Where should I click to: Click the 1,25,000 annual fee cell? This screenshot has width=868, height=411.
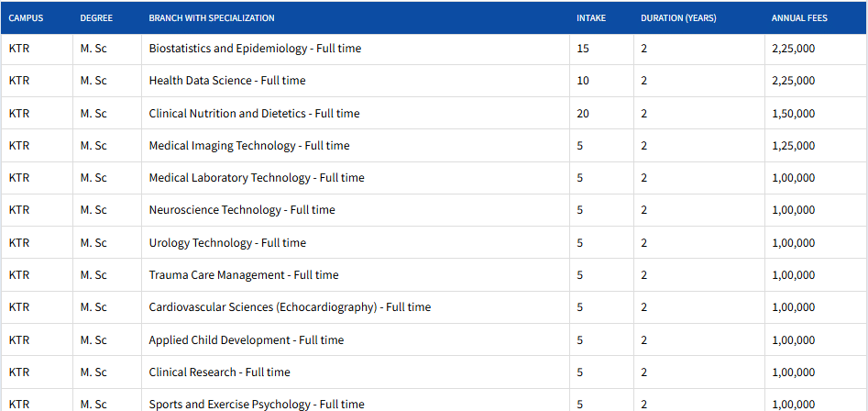(x=793, y=146)
